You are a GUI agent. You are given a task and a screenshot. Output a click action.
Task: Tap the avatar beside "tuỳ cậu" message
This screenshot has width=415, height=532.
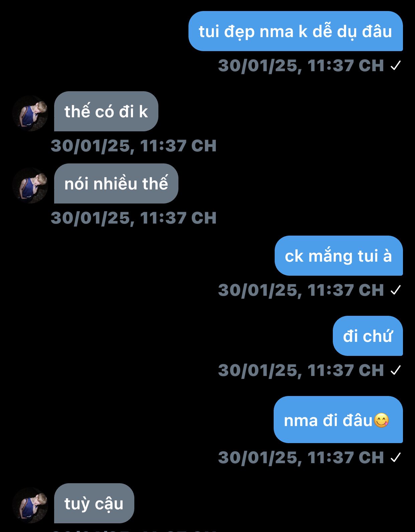click(x=30, y=505)
